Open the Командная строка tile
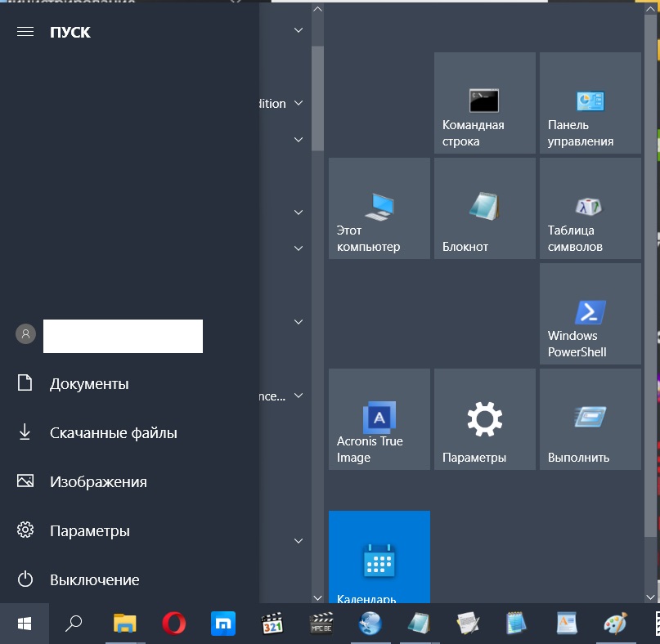660x644 pixels. click(484, 103)
